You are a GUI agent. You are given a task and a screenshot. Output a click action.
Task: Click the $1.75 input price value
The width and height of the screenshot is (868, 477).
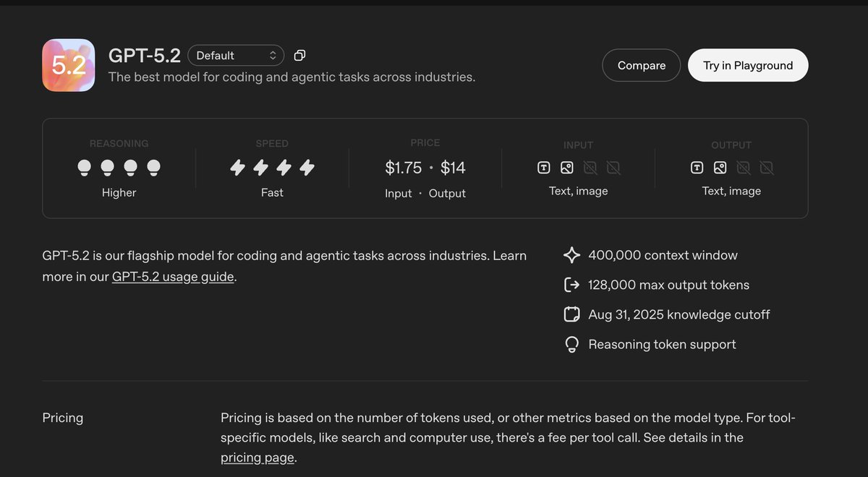click(403, 168)
